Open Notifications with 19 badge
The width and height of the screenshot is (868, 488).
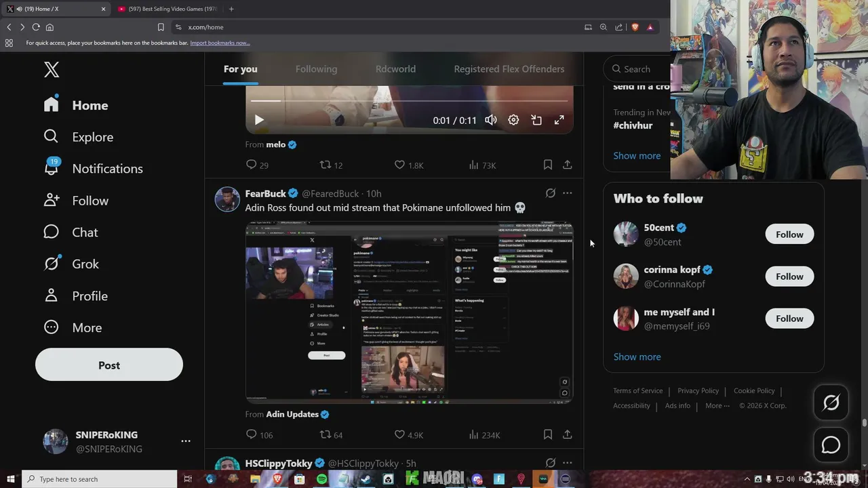(x=94, y=169)
